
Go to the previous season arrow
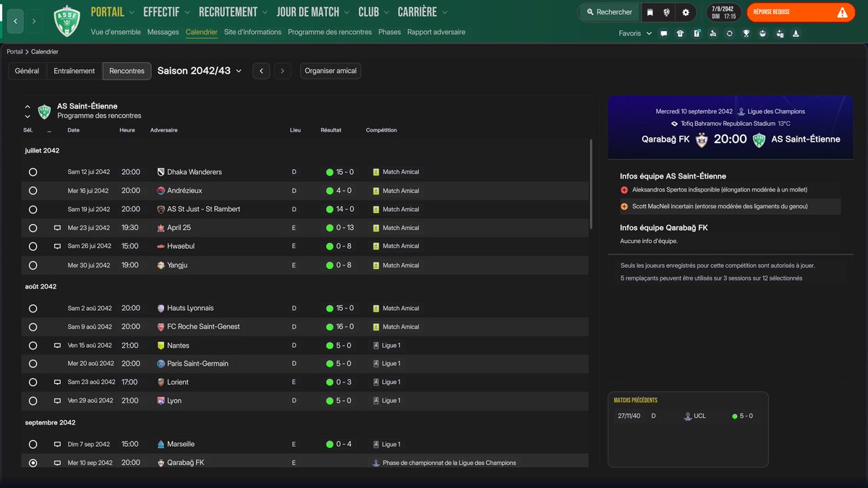pyautogui.click(x=261, y=71)
